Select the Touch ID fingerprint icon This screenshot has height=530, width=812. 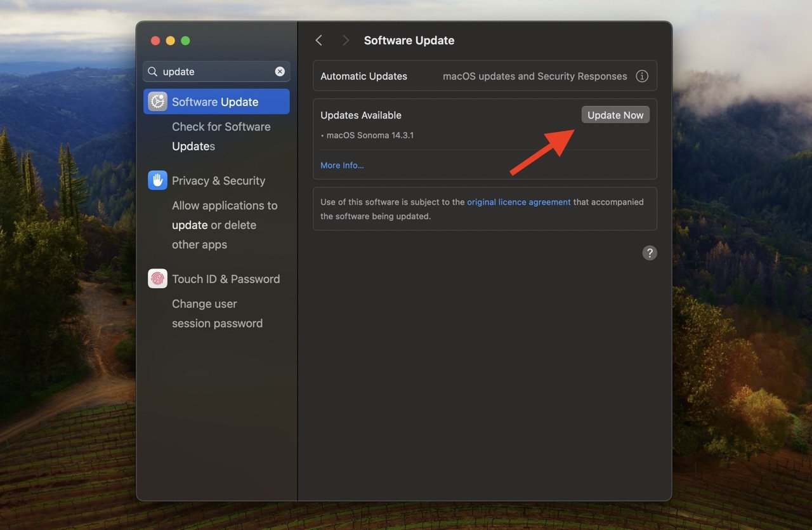pos(157,279)
